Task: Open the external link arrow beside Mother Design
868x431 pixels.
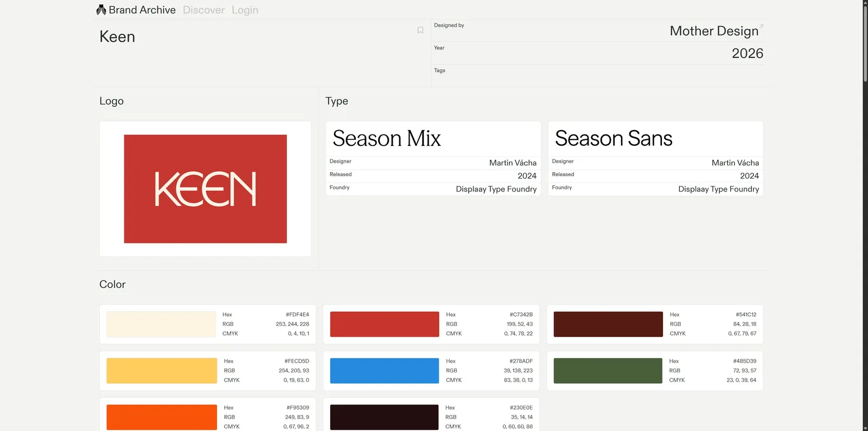Action: 761,26
